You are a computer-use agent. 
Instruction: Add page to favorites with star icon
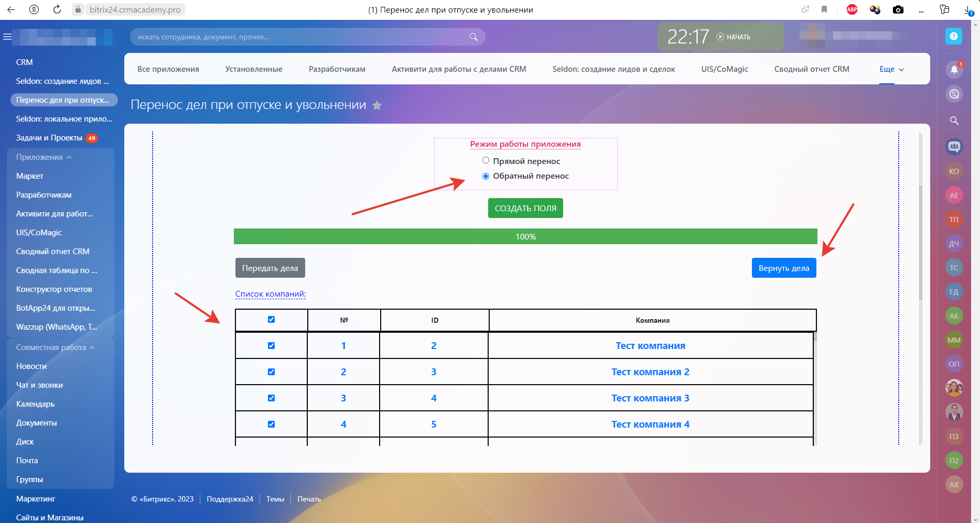377,105
